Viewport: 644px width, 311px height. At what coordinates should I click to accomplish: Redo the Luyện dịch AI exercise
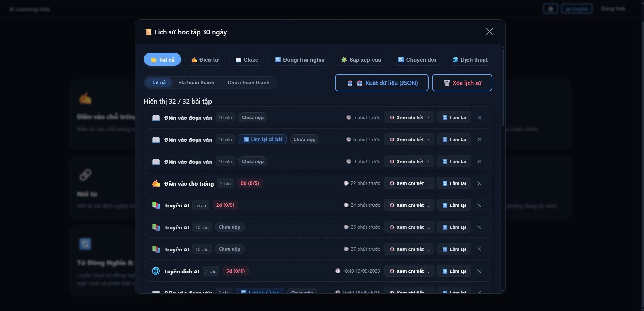(454, 271)
